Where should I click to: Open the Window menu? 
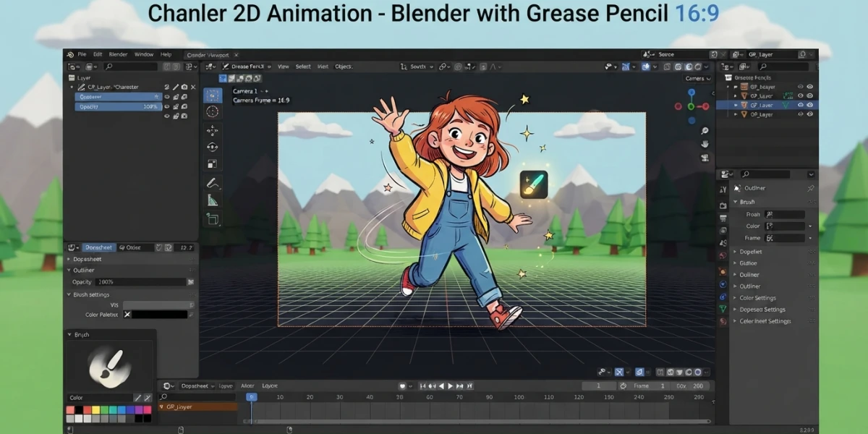tap(144, 54)
